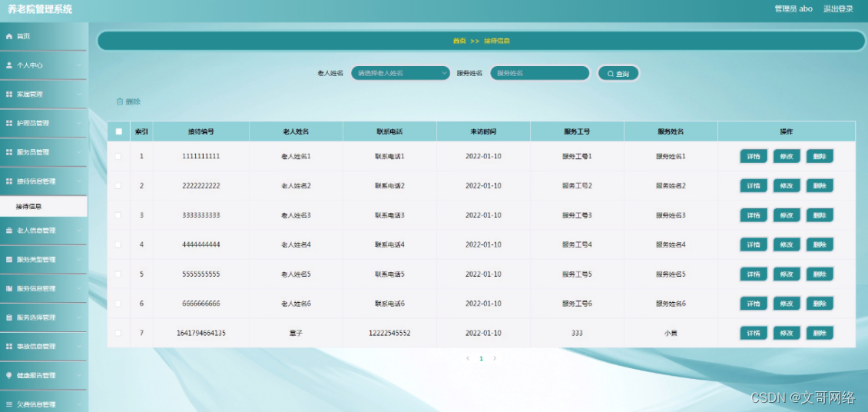Image resolution: width=868 pixels, height=412 pixels.
Task: Toggle the select-all checkbox in table header
Action: (x=118, y=131)
